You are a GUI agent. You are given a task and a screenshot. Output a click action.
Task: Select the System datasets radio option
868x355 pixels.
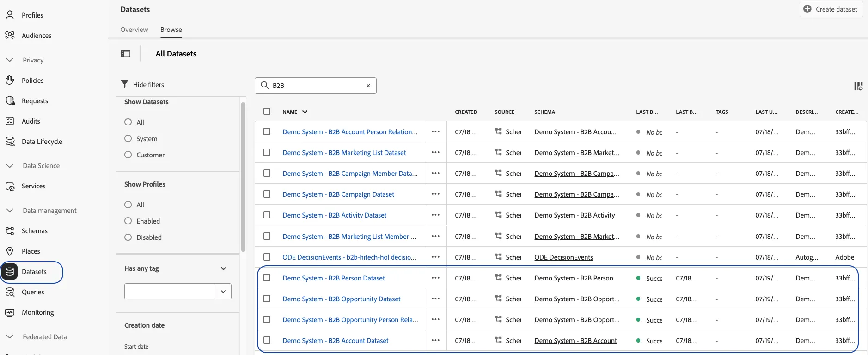(128, 138)
